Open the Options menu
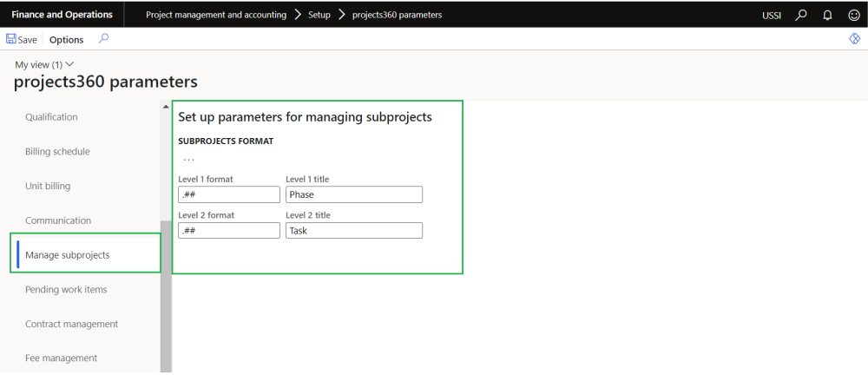Viewport: 868px width, 375px height. click(x=67, y=40)
